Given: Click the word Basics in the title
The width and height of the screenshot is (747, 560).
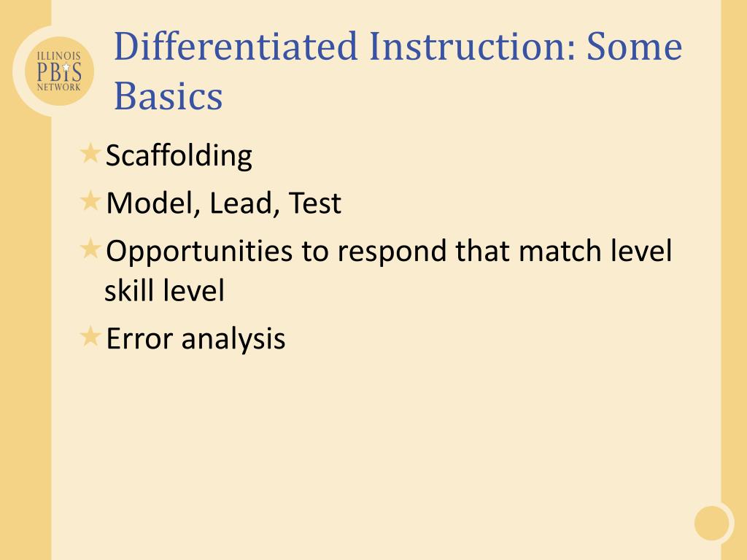Looking at the screenshot, I should coord(169,96).
